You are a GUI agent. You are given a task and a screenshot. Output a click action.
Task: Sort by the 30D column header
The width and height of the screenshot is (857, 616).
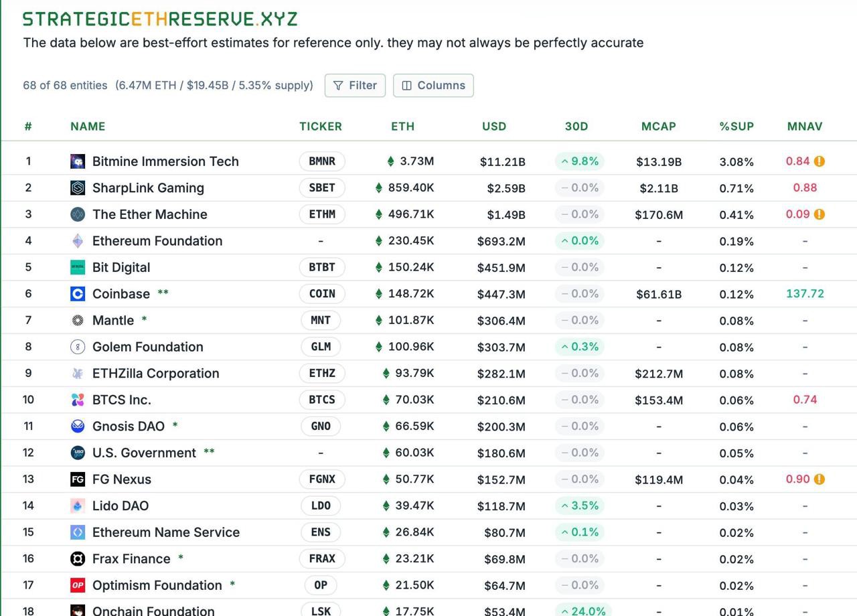pyautogui.click(x=576, y=127)
